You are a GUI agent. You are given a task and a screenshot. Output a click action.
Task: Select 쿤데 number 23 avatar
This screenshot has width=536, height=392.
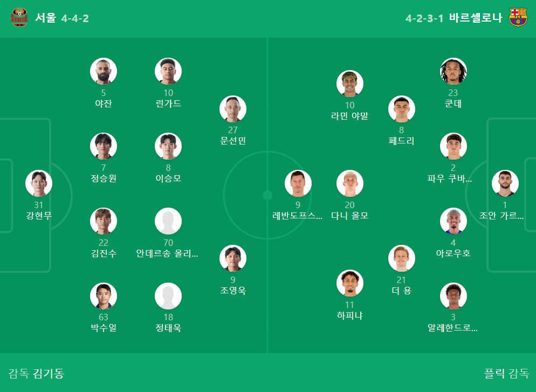(453, 71)
